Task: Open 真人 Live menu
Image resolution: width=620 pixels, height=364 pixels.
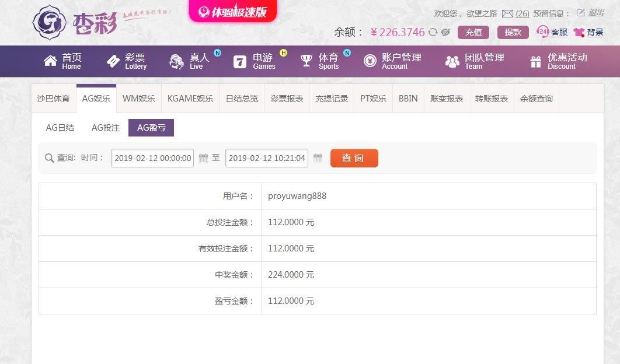Action: point(199,61)
